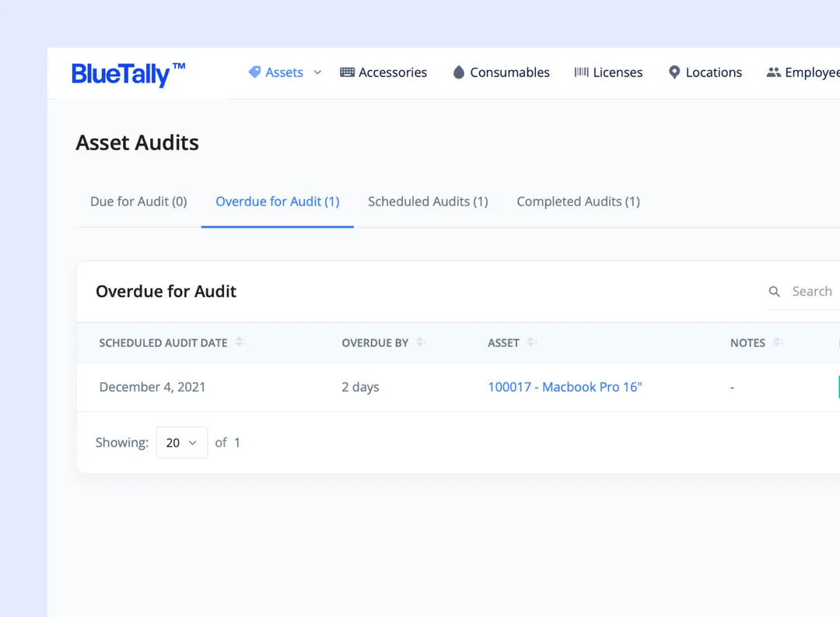The height and width of the screenshot is (617, 840).
Task: Sort by Scheduled Audit Date arrows
Action: (240, 342)
